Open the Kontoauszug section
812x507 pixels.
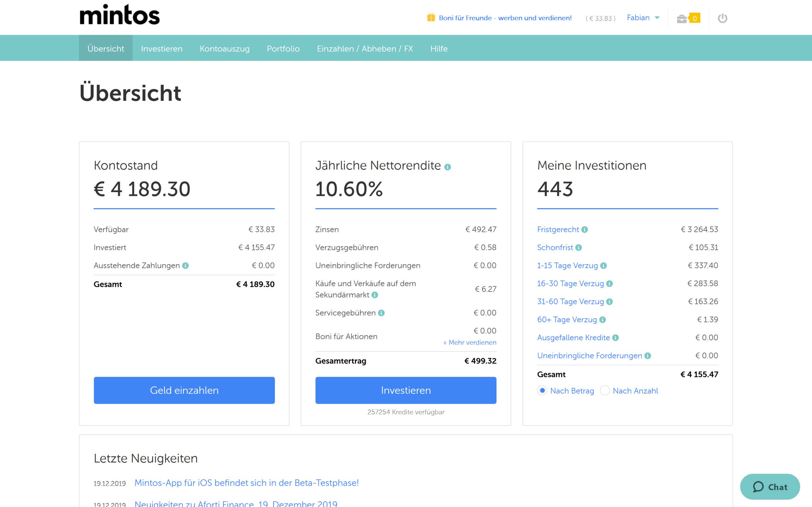coord(225,48)
